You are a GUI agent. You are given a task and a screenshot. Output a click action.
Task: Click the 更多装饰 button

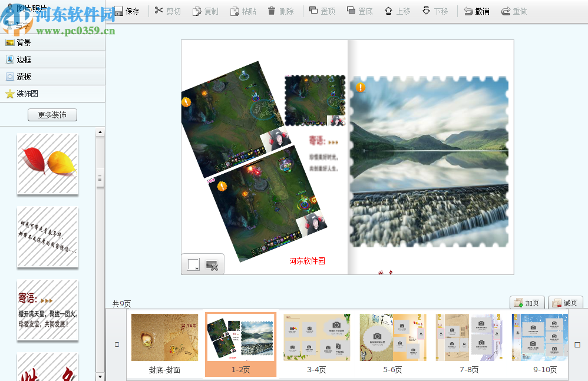click(x=52, y=115)
